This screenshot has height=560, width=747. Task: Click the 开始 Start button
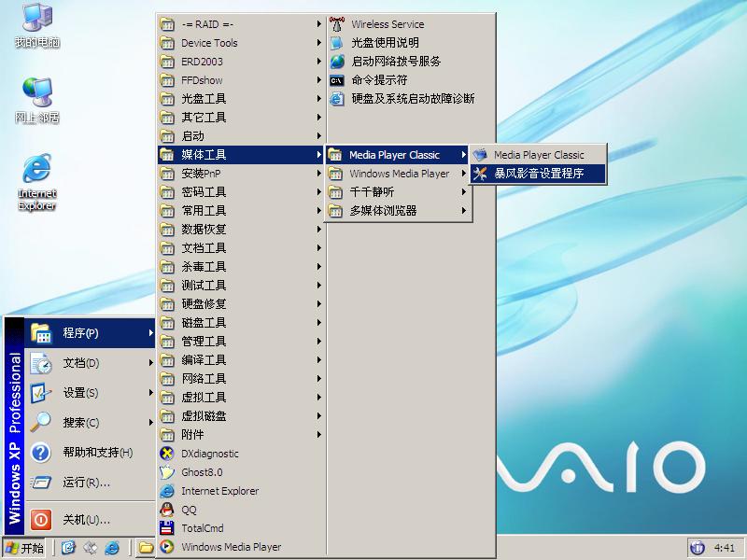coord(25,548)
